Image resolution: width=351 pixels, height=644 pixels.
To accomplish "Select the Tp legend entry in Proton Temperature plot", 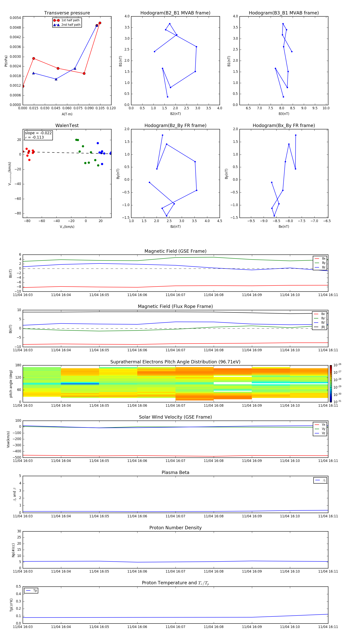I will 31,591.
